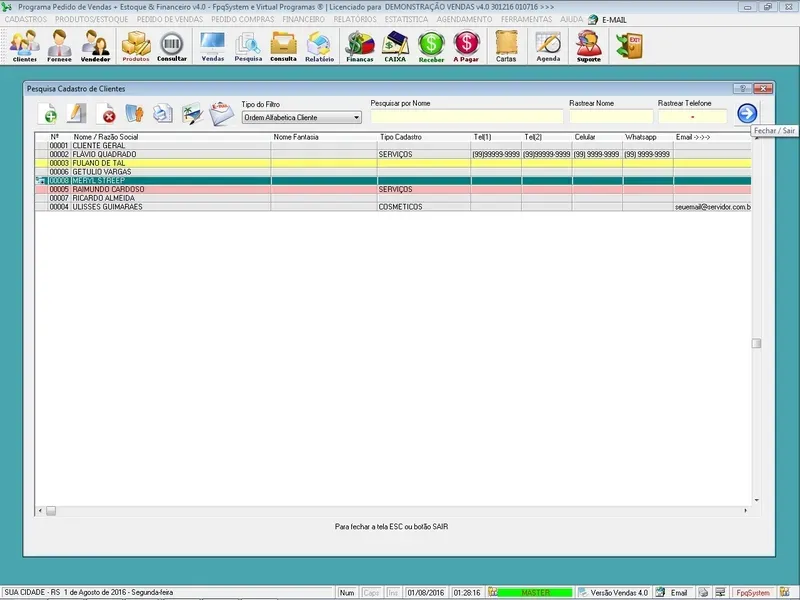
Task: Open the RELATÓRIOS menu
Action: pyautogui.click(x=355, y=19)
